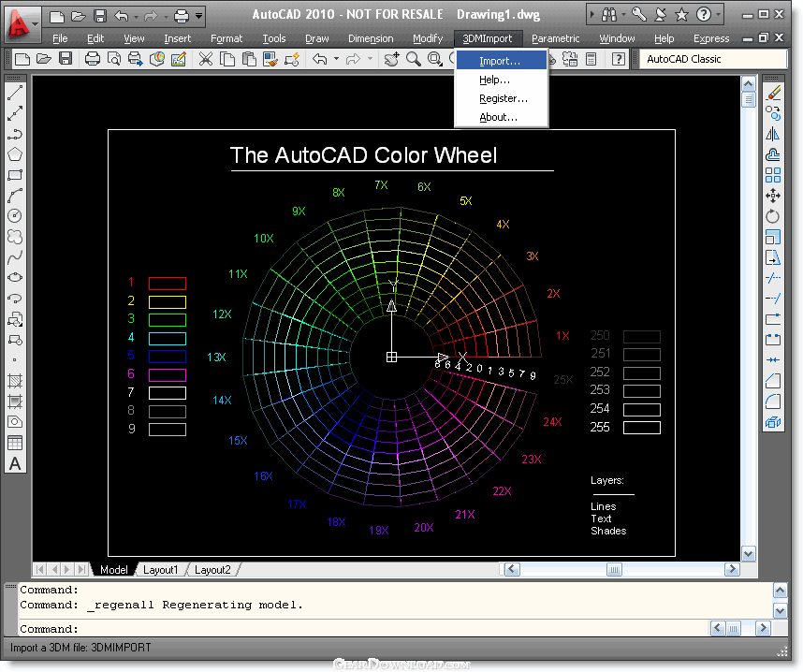Click the key icon in the title bar
The width and height of the screenshot is (803, 672).
pos(638,15)
